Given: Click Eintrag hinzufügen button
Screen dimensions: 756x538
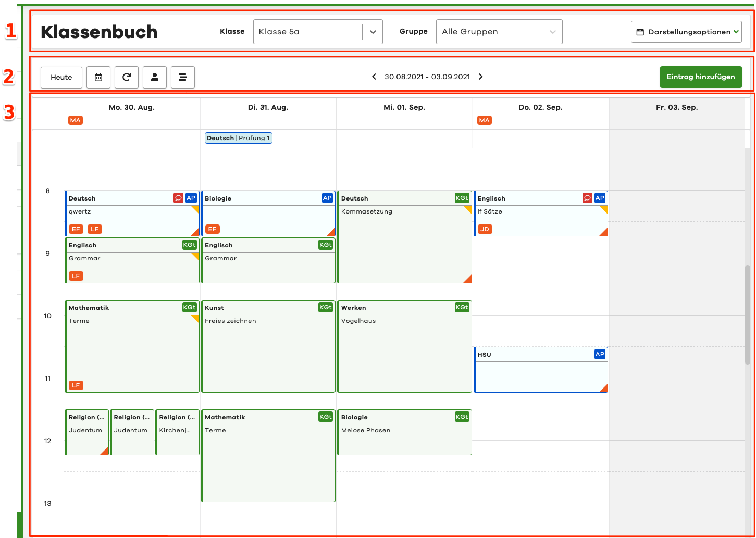Looking at the screenshot, I should [700, 77].
